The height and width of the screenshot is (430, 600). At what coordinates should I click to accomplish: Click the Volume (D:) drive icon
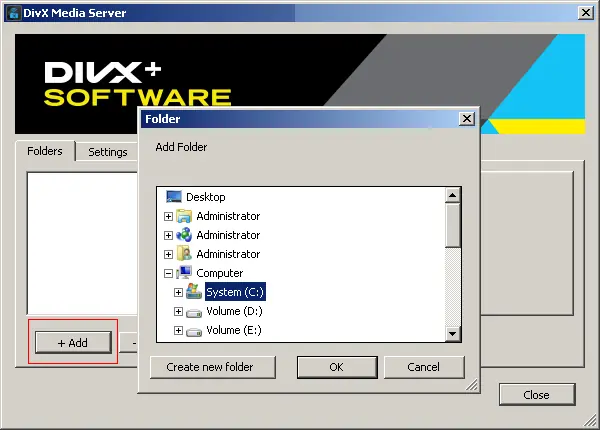[194, 313]
